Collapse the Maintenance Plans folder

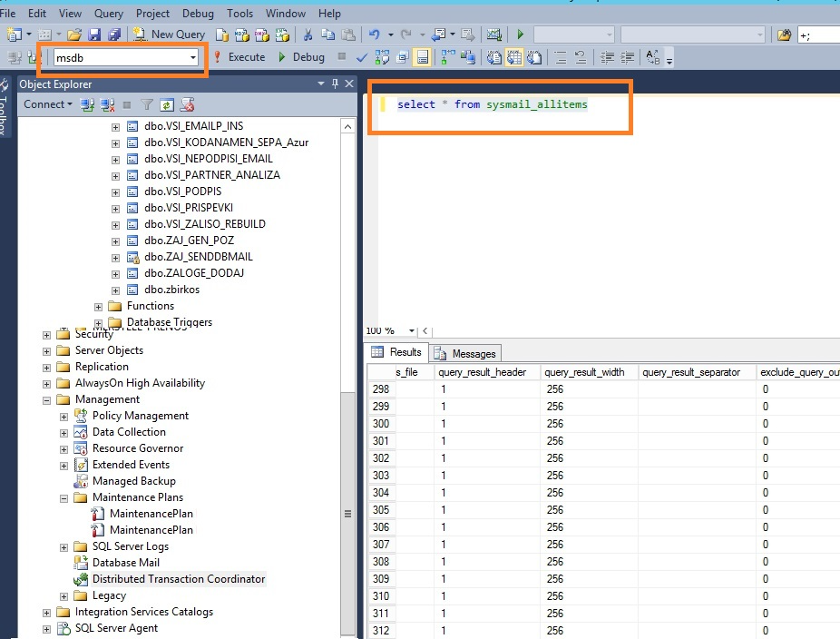click(64, 497)
